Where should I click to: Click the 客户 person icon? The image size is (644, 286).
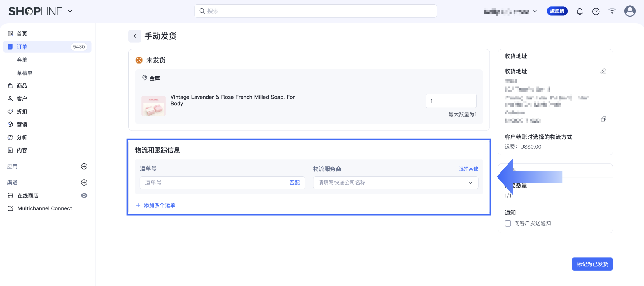(x=10, y=99)
